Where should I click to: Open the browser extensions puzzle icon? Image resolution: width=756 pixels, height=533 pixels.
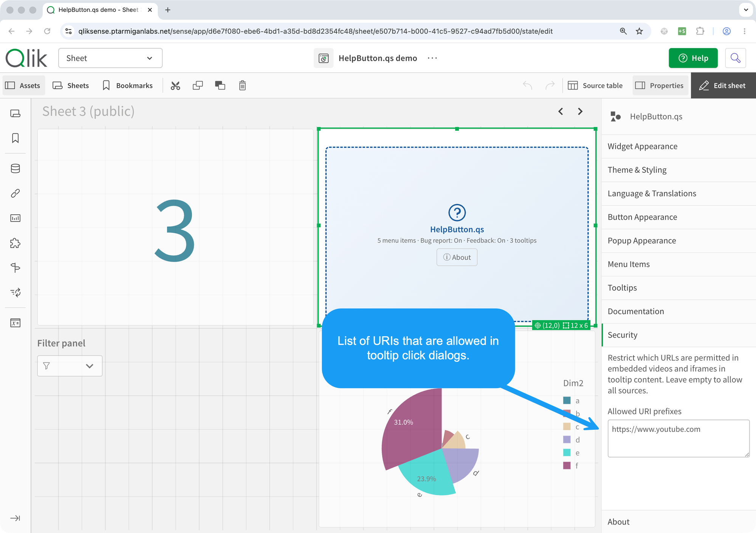point(700,31)
